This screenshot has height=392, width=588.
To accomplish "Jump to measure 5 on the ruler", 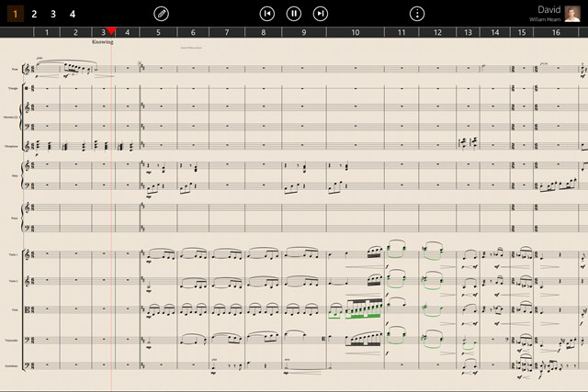I will click(x=158, y=32).
